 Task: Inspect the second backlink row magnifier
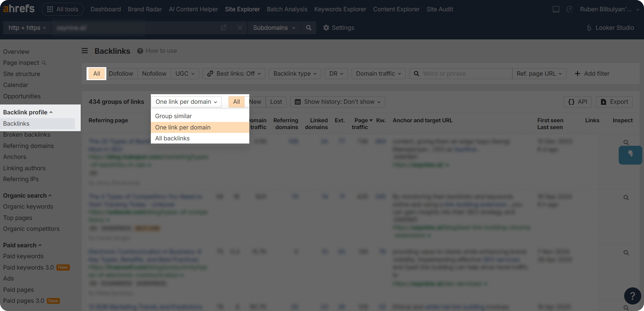tap(626, 198)
